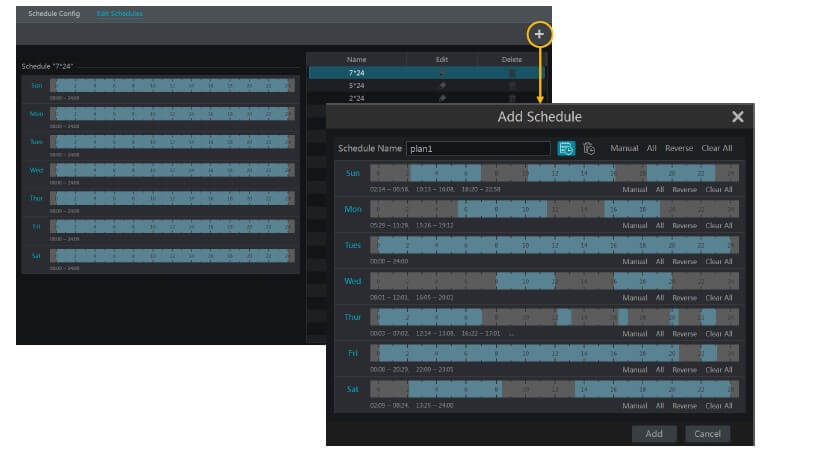Click Clear All under the Fri timeline
The image size is (813, 455).
719,370
